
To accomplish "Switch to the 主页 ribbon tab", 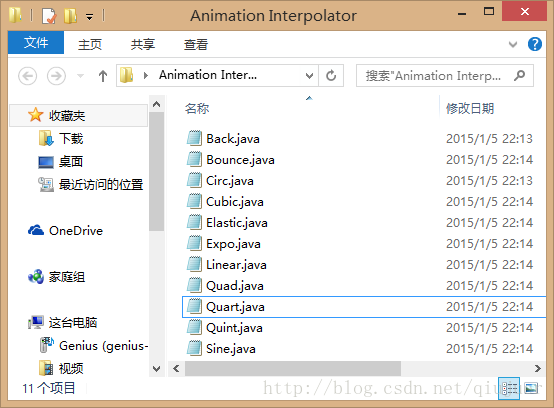I will click(90, 45).
